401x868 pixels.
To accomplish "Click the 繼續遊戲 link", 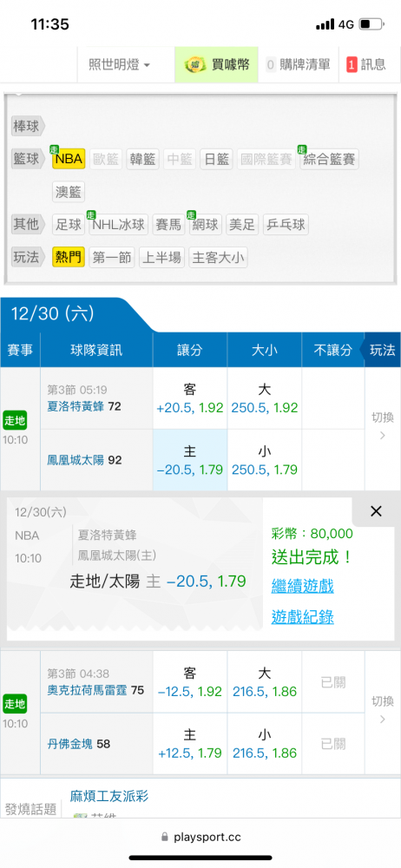I will (302, 586).
